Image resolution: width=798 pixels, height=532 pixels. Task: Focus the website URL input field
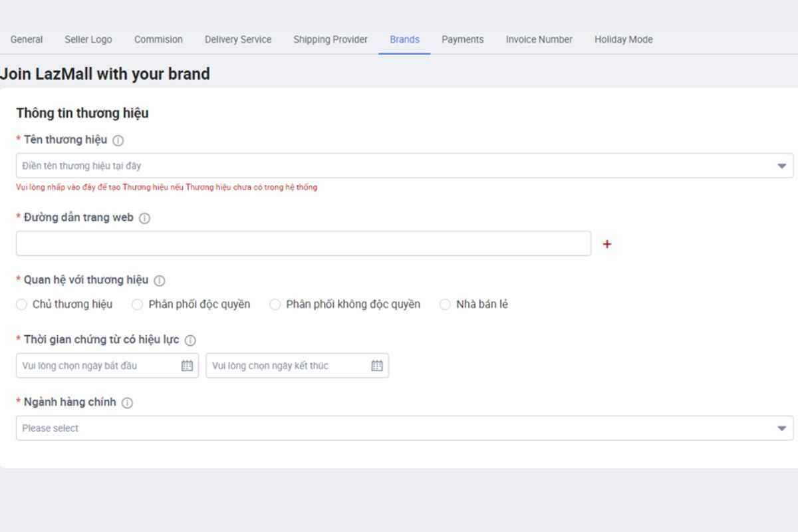[303, 243]
